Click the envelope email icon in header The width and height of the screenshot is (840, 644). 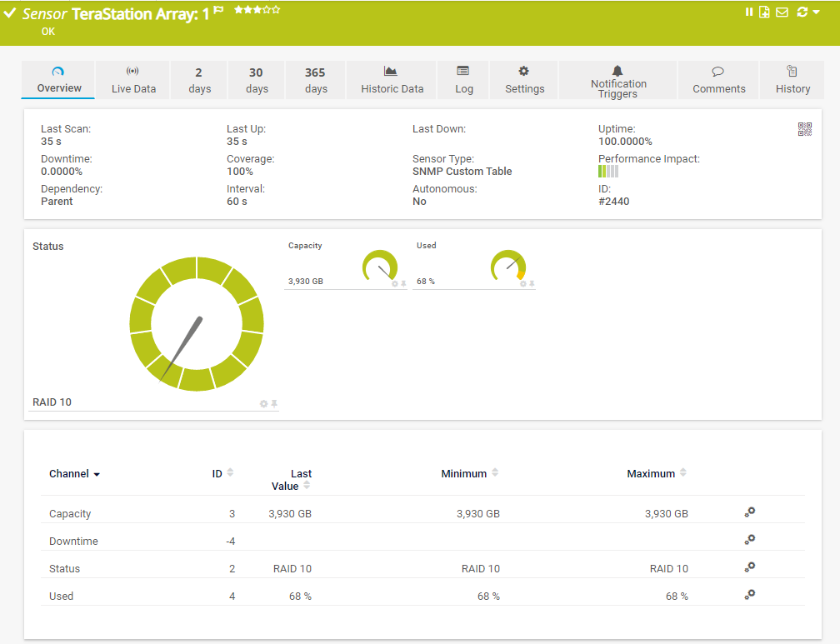coord(782,12)
